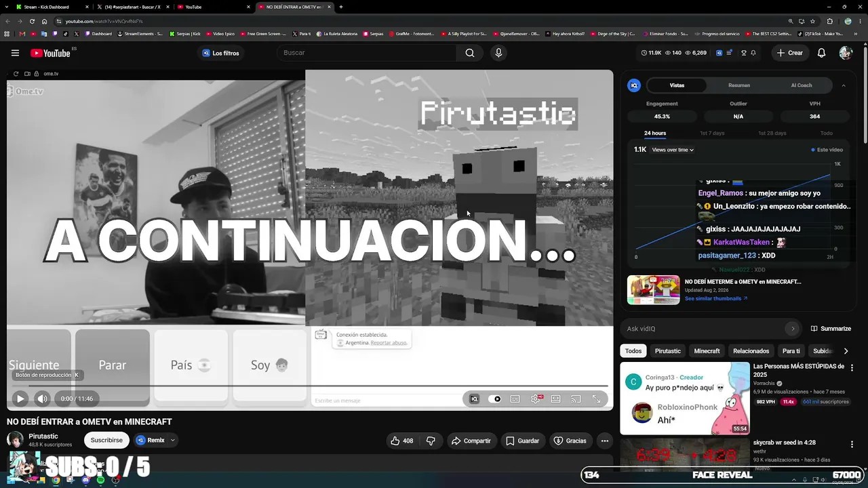
Task: Expand the Remix dropdown arrow
Action: point(173,440)
